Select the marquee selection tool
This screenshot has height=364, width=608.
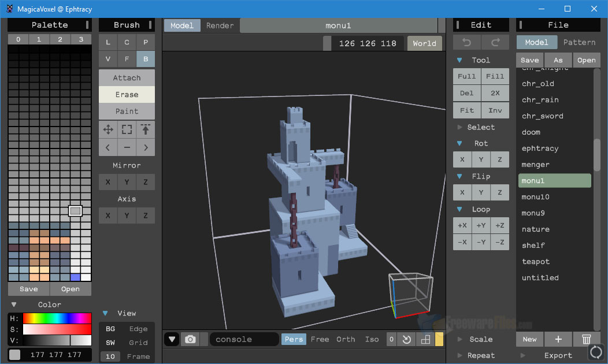pos(127,129)
